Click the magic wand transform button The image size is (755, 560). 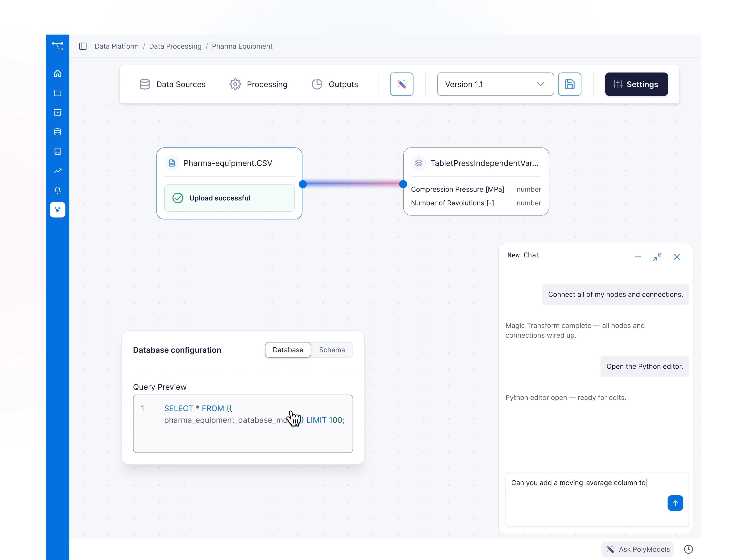(401, 84)
